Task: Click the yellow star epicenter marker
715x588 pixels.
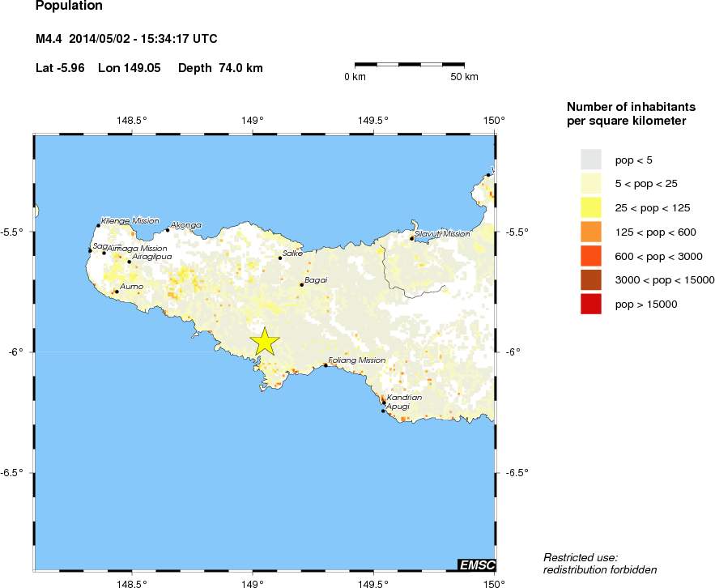Action: (x=264, y=343)
